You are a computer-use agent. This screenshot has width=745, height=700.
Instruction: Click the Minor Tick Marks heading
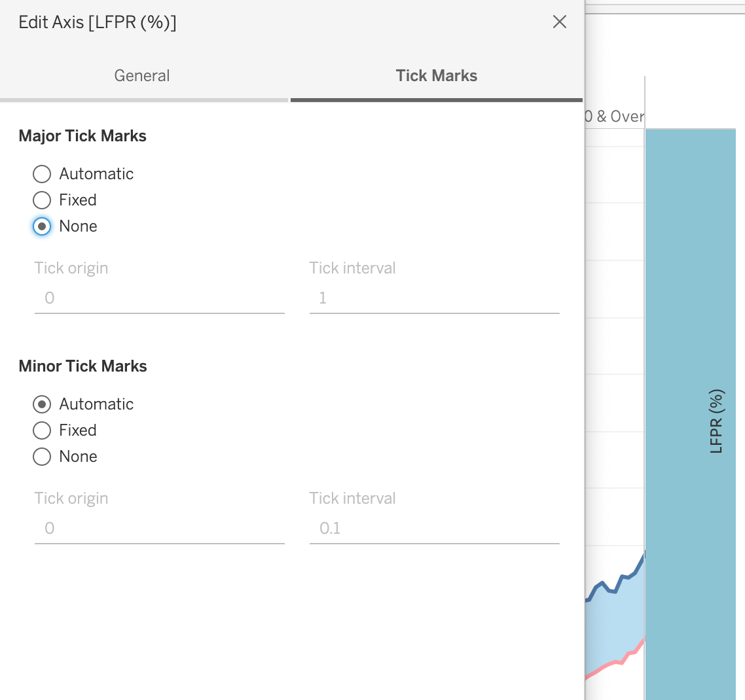coord(82,366)
